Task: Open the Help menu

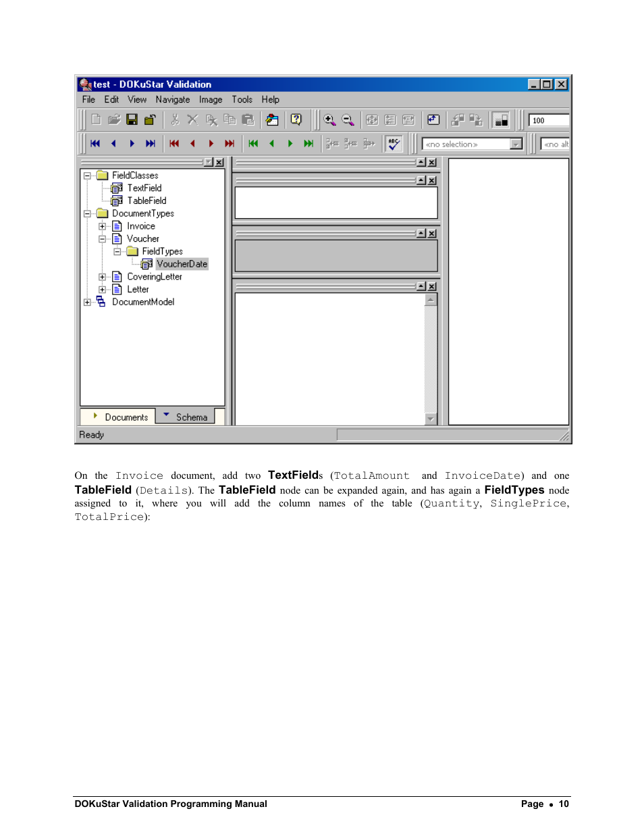Action: 270,99
